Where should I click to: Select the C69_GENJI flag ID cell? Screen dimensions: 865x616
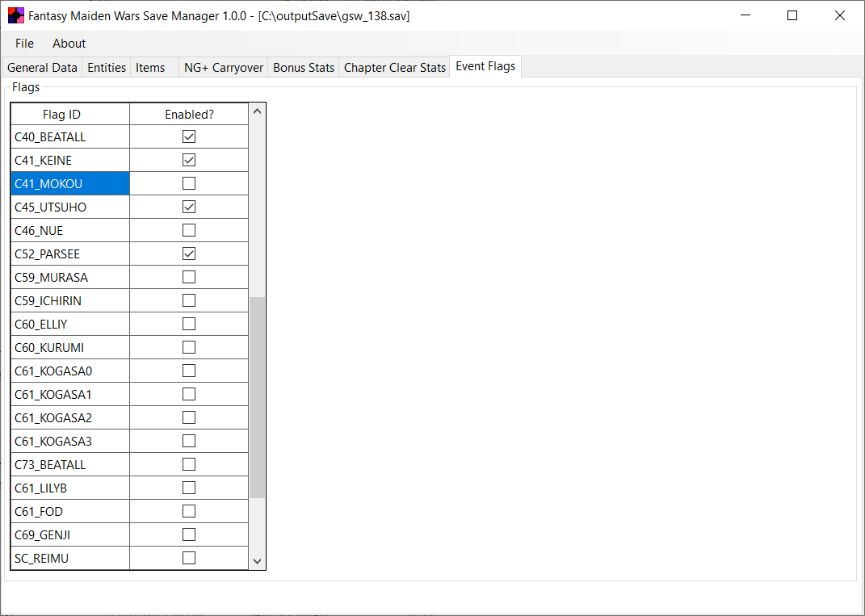pos(70,535)
